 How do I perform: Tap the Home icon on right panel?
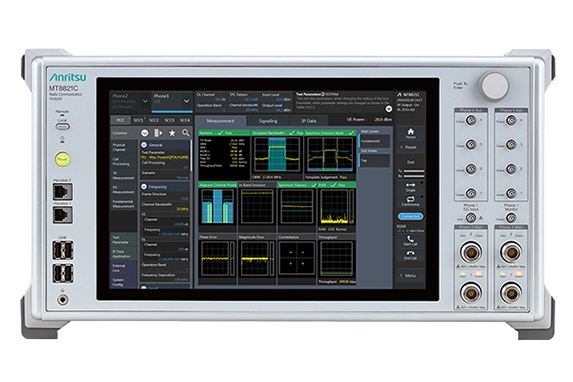pos(410,133)
